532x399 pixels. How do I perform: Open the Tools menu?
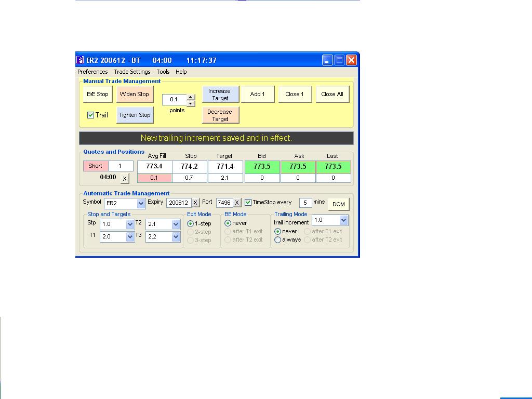163,72
